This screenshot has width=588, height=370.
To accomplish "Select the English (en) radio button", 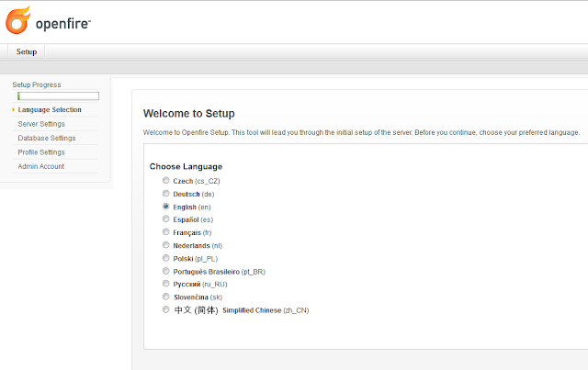I will point(166,207).
